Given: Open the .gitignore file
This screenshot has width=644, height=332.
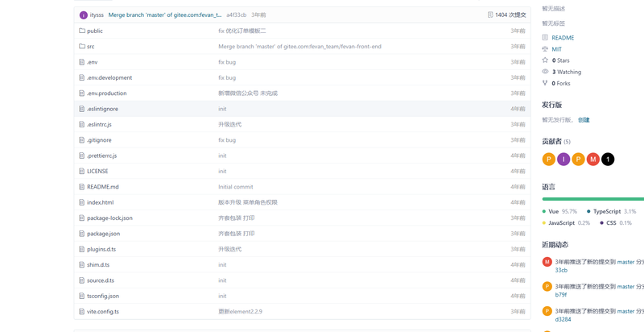Looking at the screenshot, I should [x=99, y=140].
